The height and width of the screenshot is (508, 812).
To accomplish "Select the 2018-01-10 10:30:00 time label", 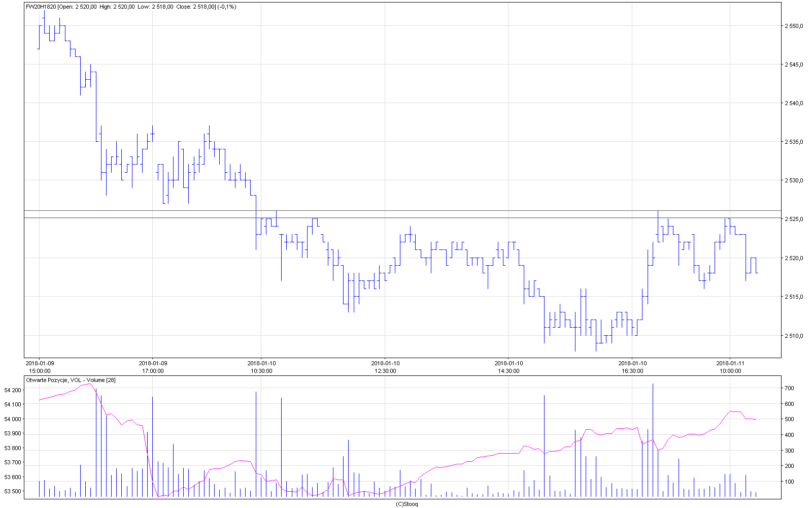I will click(261, 367).
